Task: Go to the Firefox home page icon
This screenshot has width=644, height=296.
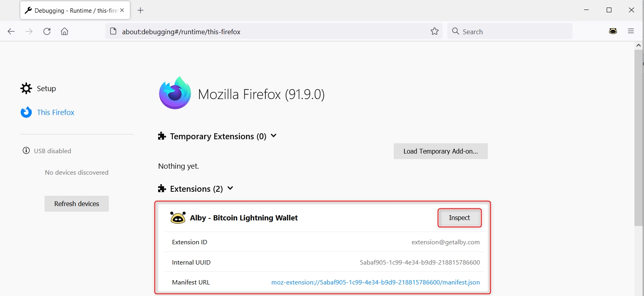Action: [64, 31]
